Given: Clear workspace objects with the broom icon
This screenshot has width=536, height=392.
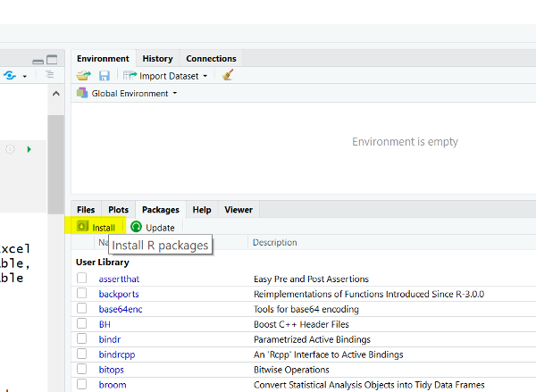Looking at the screenshot, I should pyautogui.click(x=228, y=76).
